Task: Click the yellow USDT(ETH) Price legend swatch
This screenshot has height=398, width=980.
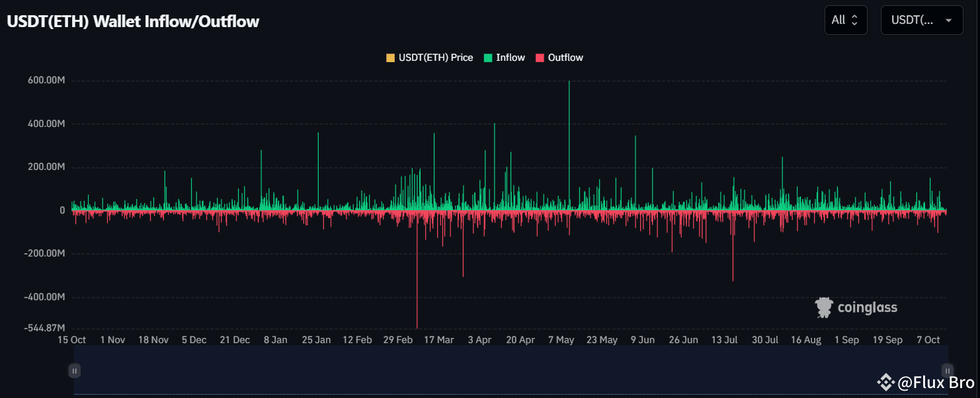Action: pyautogui.click(x=390, y=58)
